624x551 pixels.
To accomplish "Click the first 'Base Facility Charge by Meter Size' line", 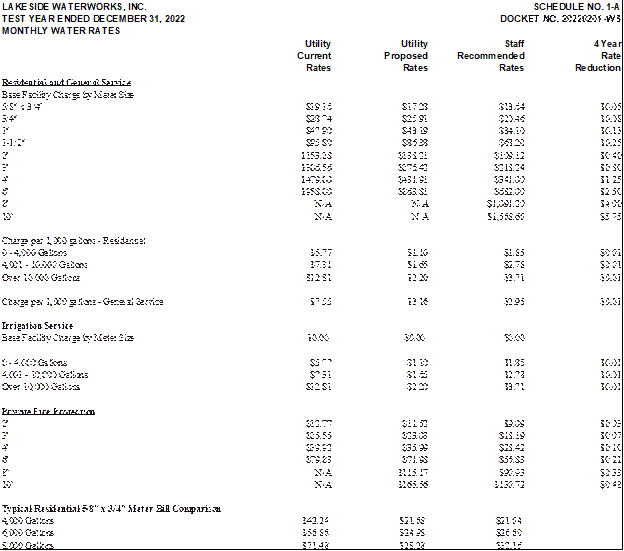I will (x=68, y=95).
